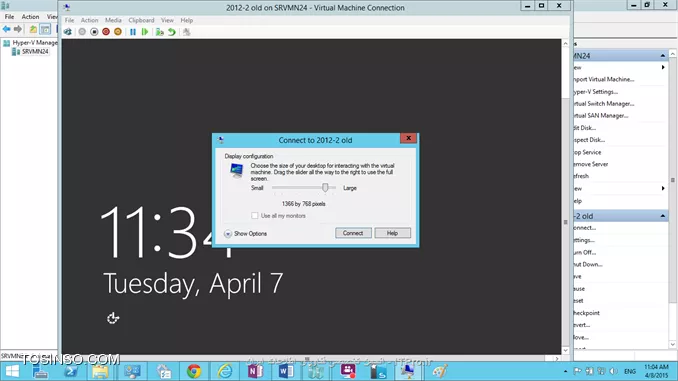Expand the View submenu arrow in Actions

coord(663,188)
